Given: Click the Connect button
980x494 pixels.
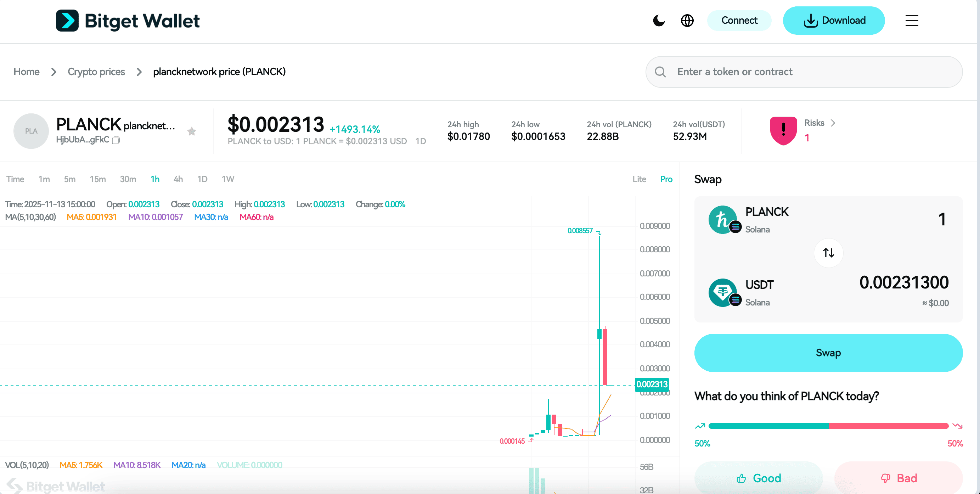Looking at the screenshot, I should 739,20.
